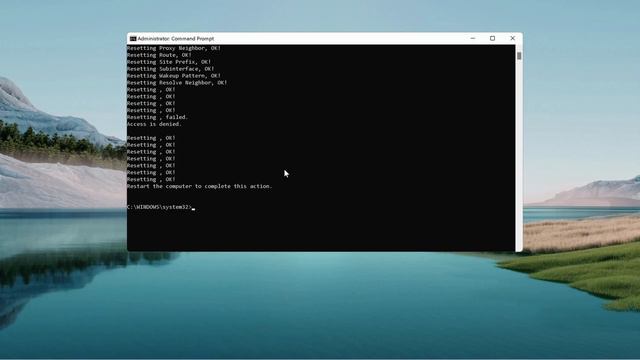
Task: Click the 'Administrator: Command Prompt' title text
Action: click(176, 39)
